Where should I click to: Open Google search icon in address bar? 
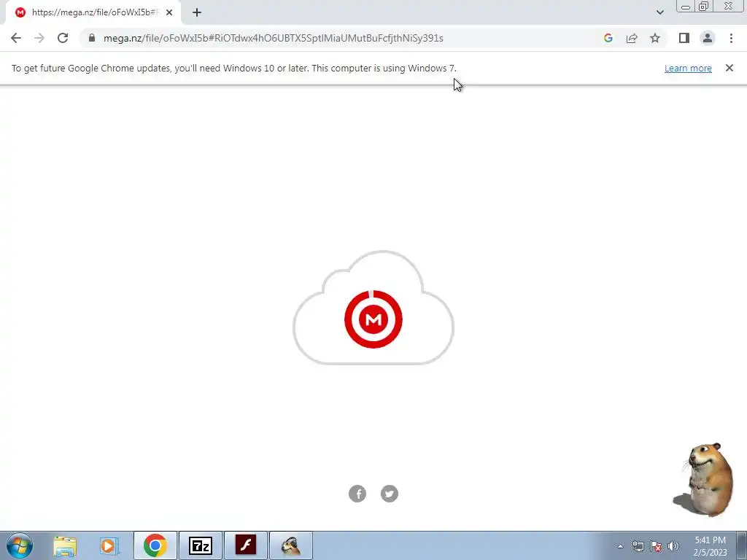[x=608, y=38]
